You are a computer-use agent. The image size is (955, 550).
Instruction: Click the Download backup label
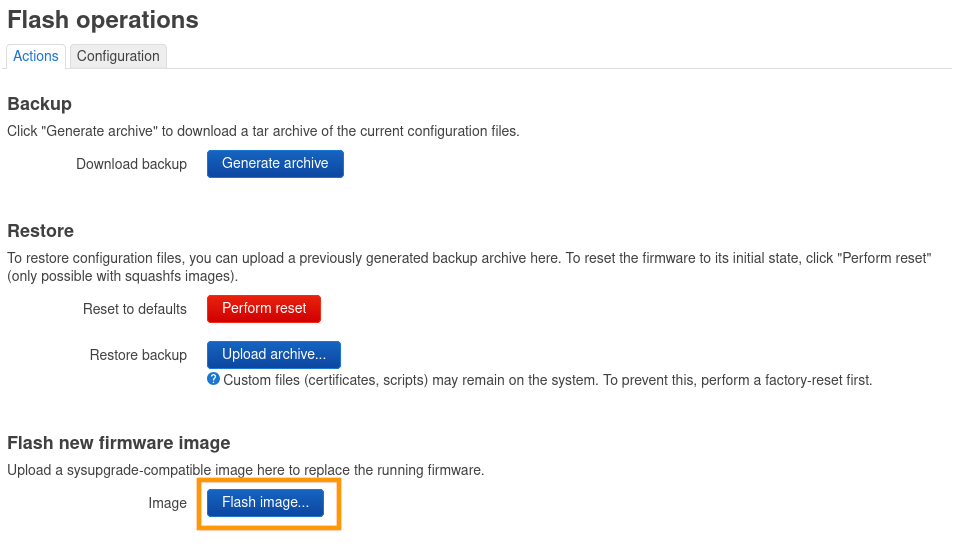(131, 164)
